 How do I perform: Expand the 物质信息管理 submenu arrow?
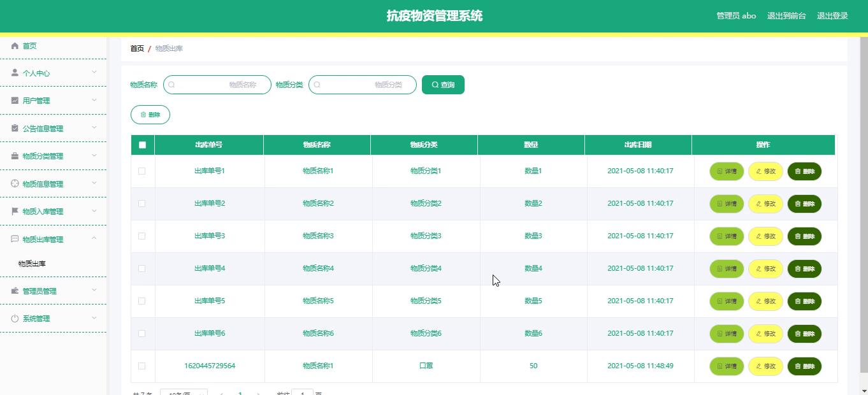pyautogui.click(x=94, y=183)
